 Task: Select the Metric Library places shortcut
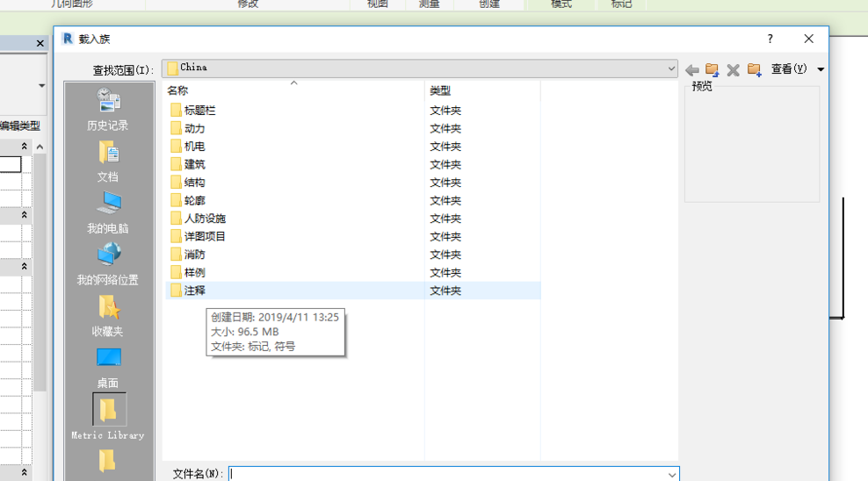coord(109,410)
